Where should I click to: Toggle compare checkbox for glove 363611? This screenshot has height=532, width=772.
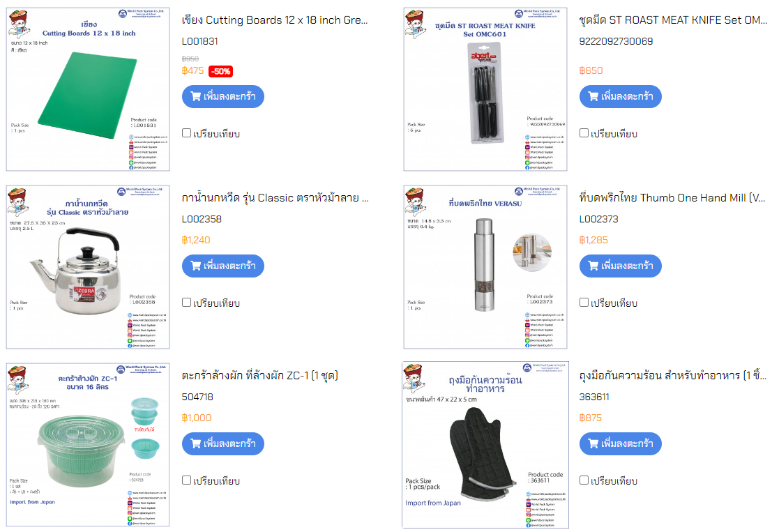[584, 480]
